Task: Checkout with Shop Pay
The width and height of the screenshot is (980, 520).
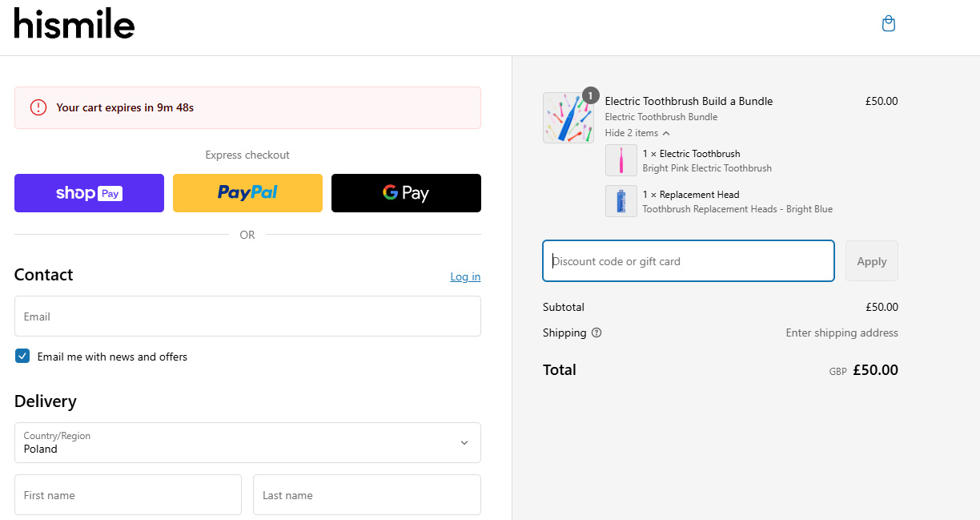Action: tap(89, 193)
